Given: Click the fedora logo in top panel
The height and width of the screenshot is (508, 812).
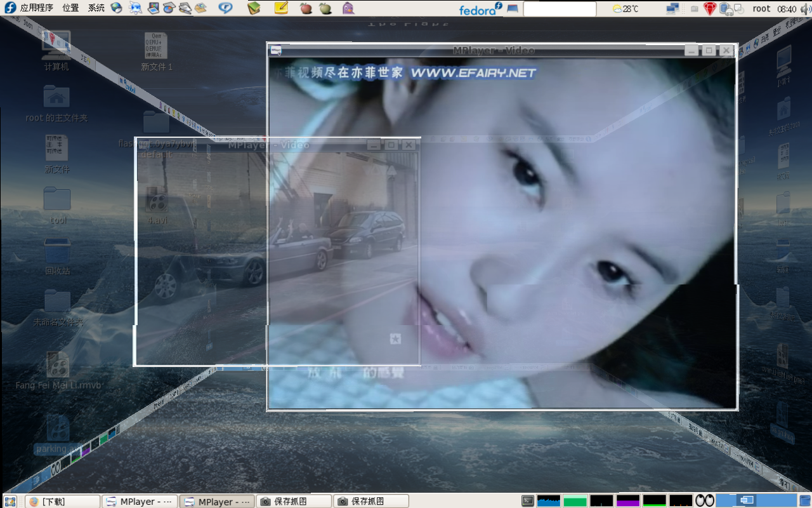Looking at the screenshot, I should tap(481, 9).
